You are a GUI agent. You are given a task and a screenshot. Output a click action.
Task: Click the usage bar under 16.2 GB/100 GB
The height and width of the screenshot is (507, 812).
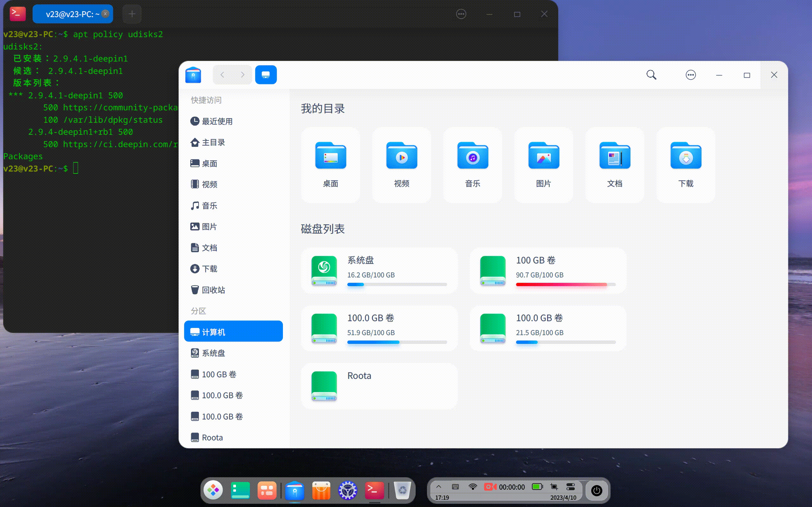tap(397, 285)
